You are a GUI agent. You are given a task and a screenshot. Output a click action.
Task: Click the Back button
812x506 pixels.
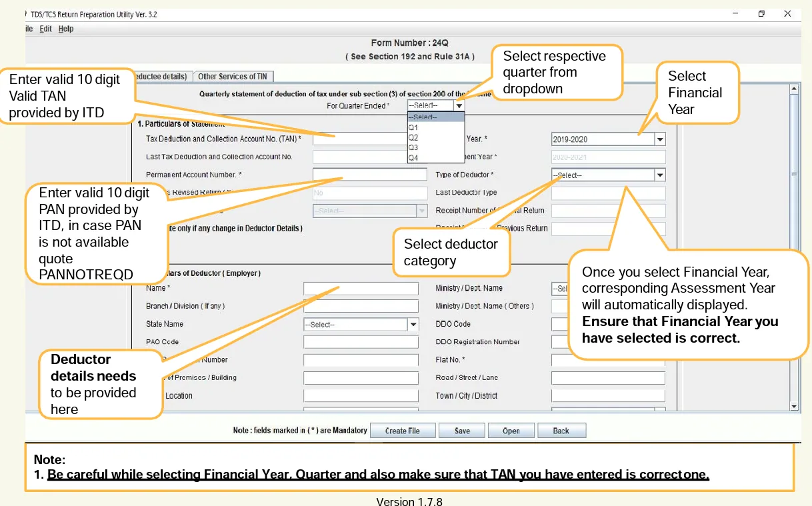point(561,431)
